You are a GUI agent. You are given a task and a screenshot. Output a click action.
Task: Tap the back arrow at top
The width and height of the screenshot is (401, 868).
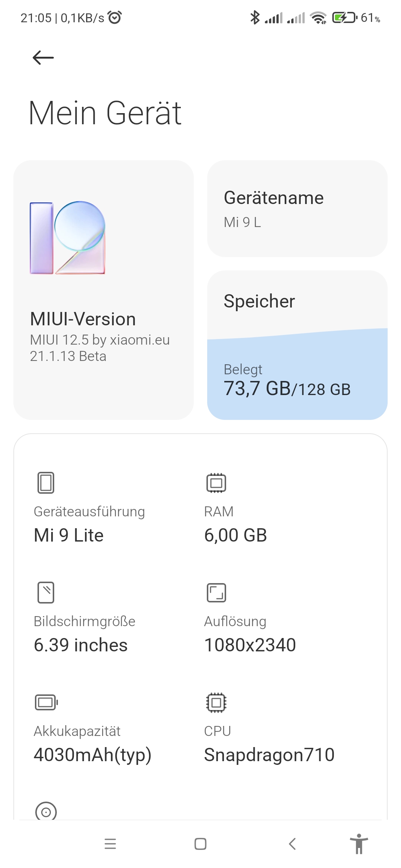(43, 57)
